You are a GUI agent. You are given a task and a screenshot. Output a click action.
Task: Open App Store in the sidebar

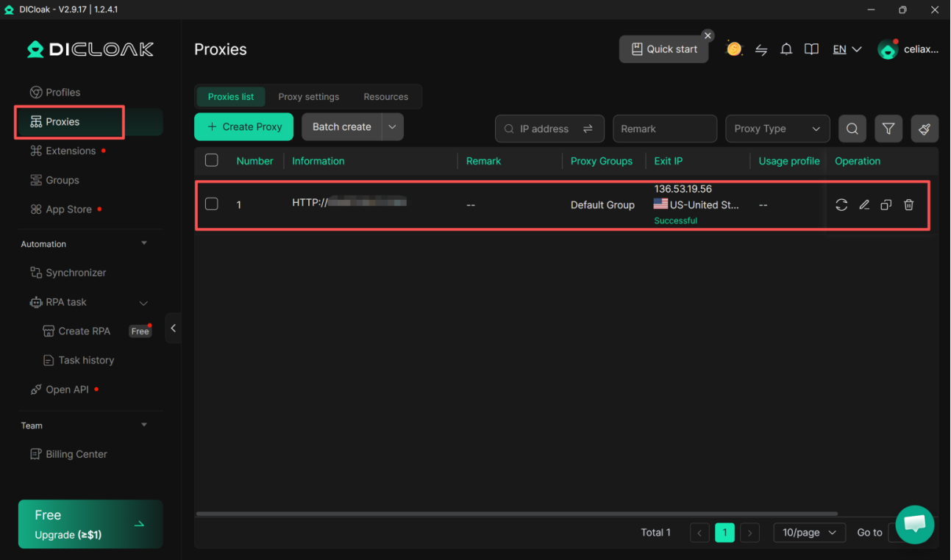[61, 209]
